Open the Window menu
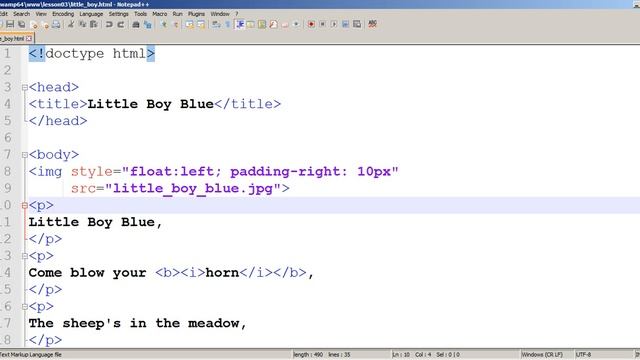The height and width of the screenshot is (360, 640). [x=220, y=14]
